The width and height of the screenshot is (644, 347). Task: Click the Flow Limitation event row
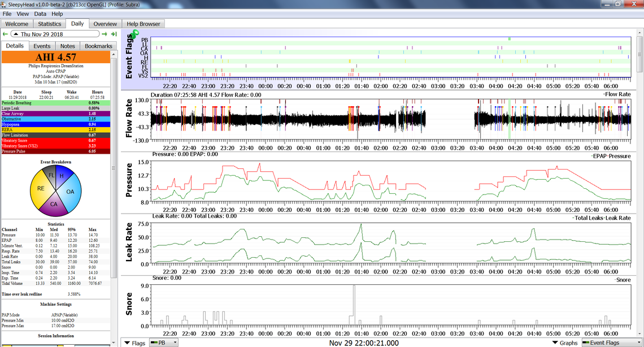point(56,135)
